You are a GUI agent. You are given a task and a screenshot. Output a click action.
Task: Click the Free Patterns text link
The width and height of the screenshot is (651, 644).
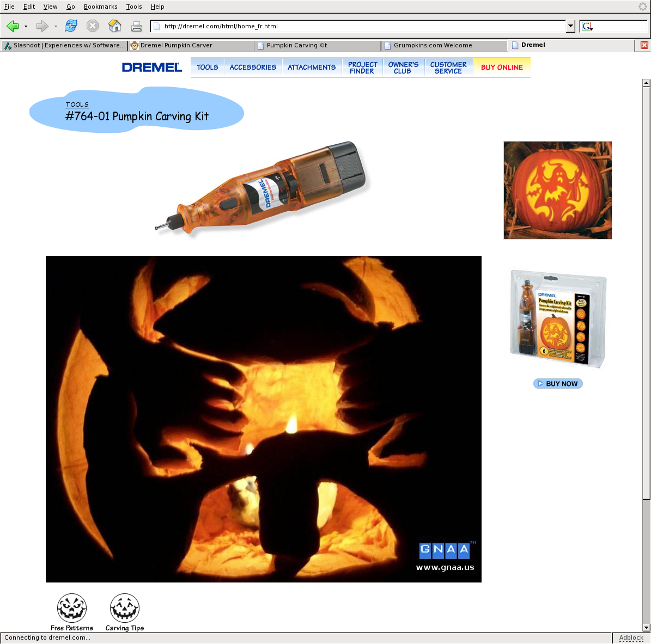click(72, 628)
